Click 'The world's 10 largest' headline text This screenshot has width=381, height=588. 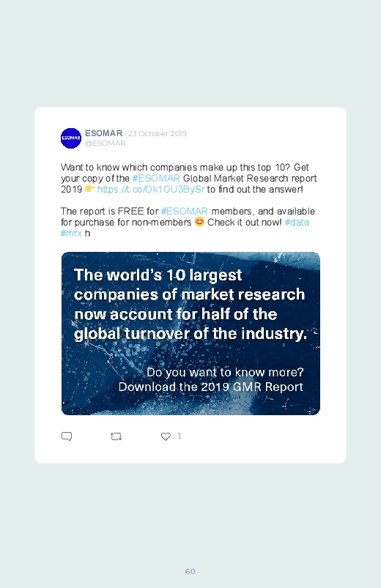pos(158,275)
